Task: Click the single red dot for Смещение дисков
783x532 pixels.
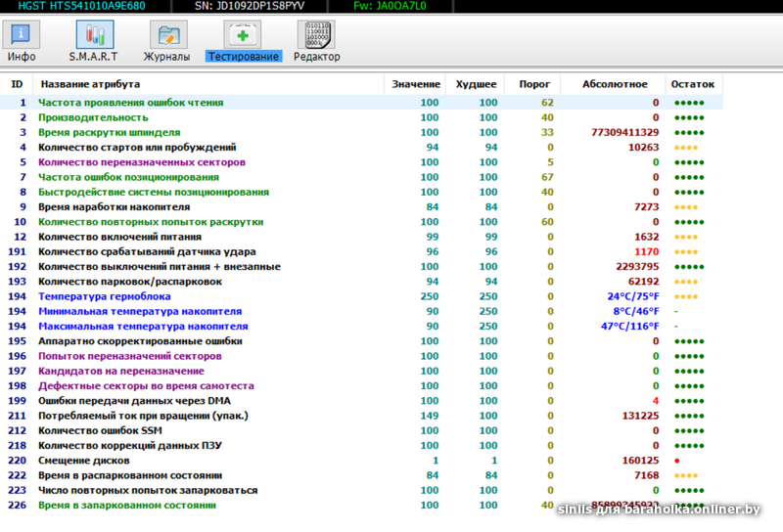Action: (677, 461)
